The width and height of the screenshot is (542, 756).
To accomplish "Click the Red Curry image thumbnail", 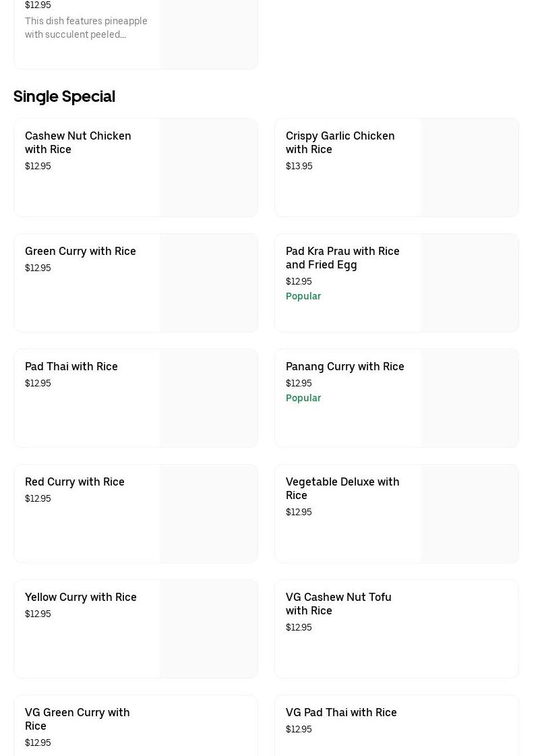I will [x=209, y=514].
